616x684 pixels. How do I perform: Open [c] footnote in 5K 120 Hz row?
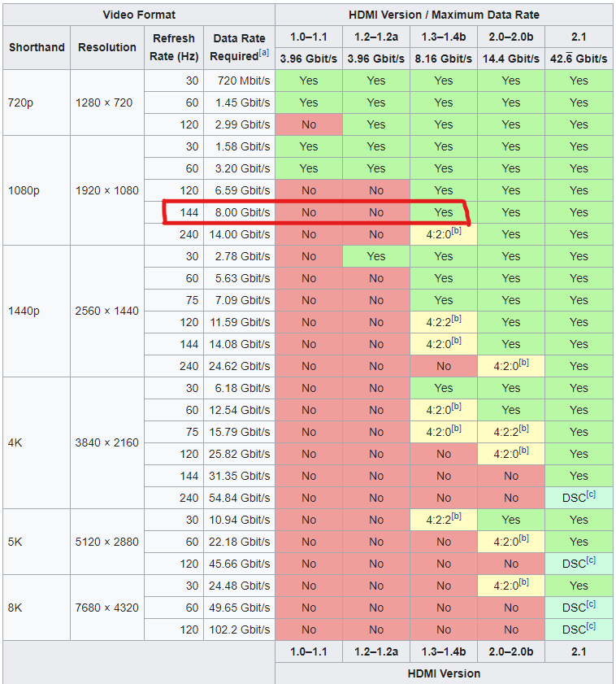click(591, 560)
